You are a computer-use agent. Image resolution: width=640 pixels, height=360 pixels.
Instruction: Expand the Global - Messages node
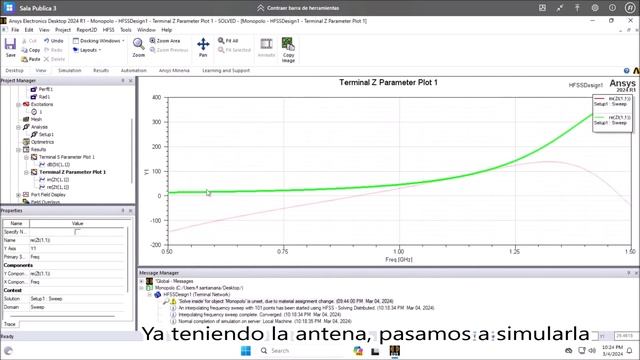[142, 281]
